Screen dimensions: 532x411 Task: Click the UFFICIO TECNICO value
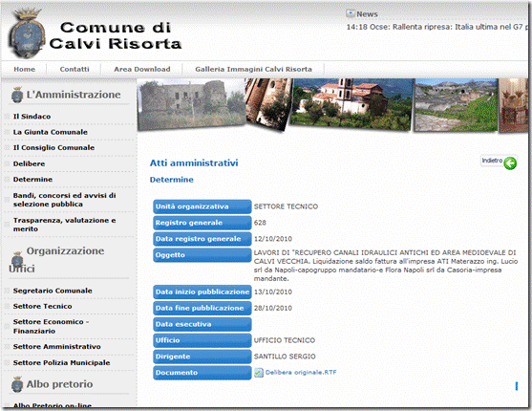click(285, 340)
